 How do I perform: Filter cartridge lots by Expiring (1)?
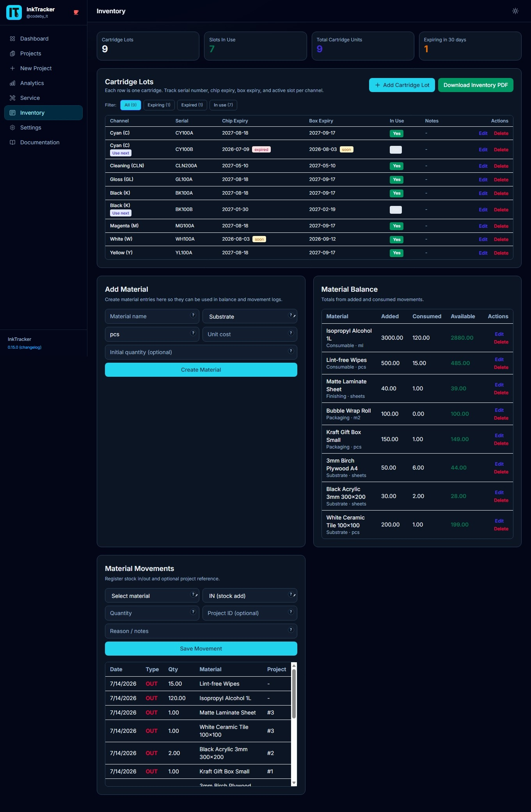[x=159, y=105]
